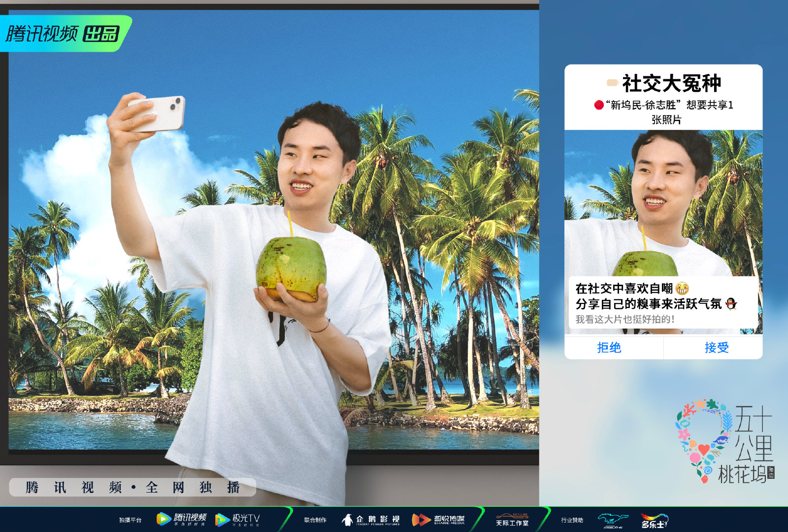
Task: Click the 哲悦传媒 Share Media logo
Action: coord(438,520)
